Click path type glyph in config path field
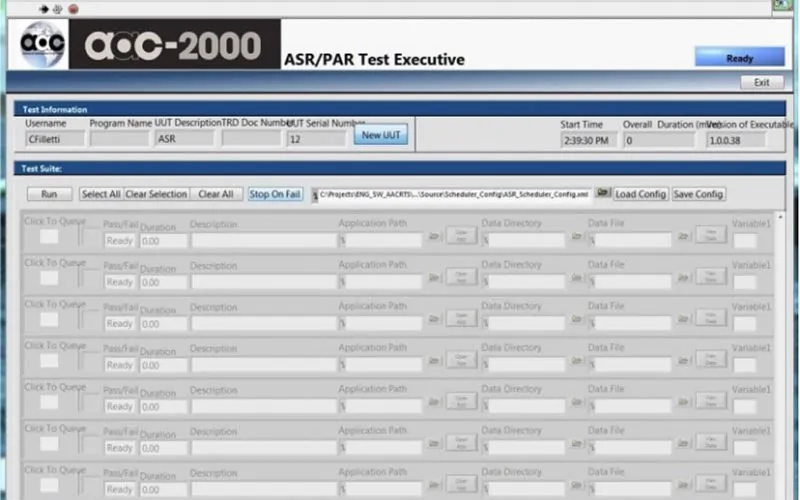800x500 pixels. [x=315, y=195]
